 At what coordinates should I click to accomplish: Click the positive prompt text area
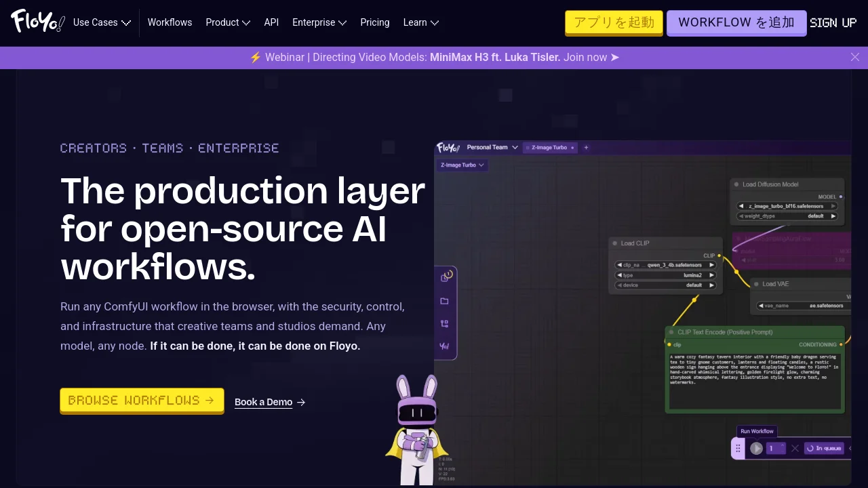pos(755,382)
